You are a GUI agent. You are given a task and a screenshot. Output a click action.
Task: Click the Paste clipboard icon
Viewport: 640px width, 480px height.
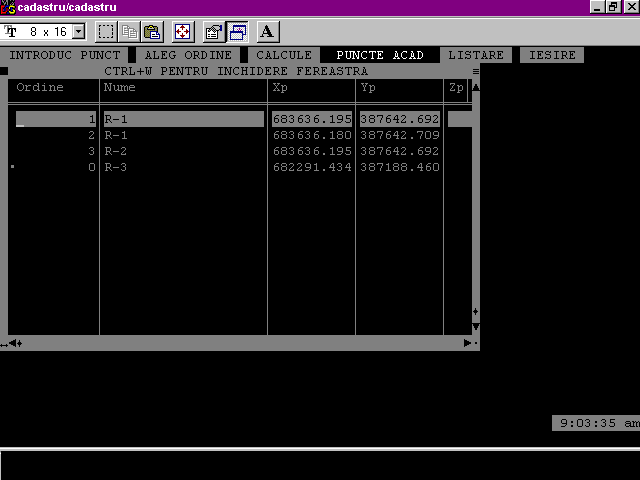click(x=152, y=32)
